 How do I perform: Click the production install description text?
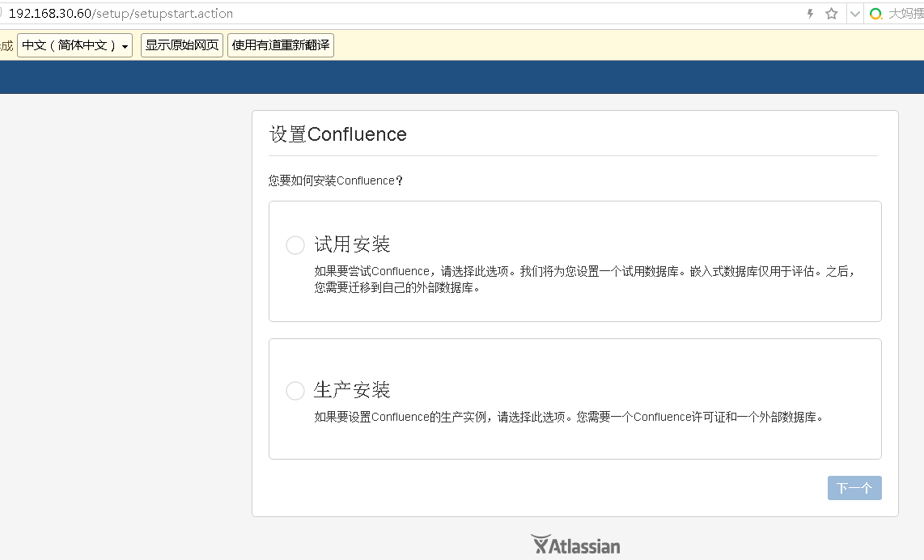pos(569,418)
